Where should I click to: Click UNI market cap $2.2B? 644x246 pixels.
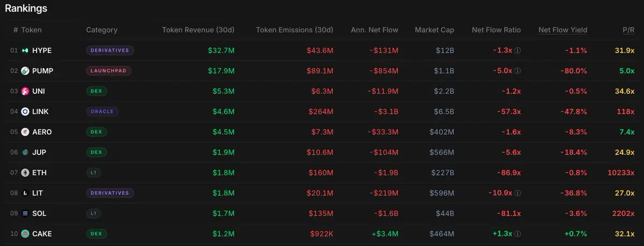443,91
